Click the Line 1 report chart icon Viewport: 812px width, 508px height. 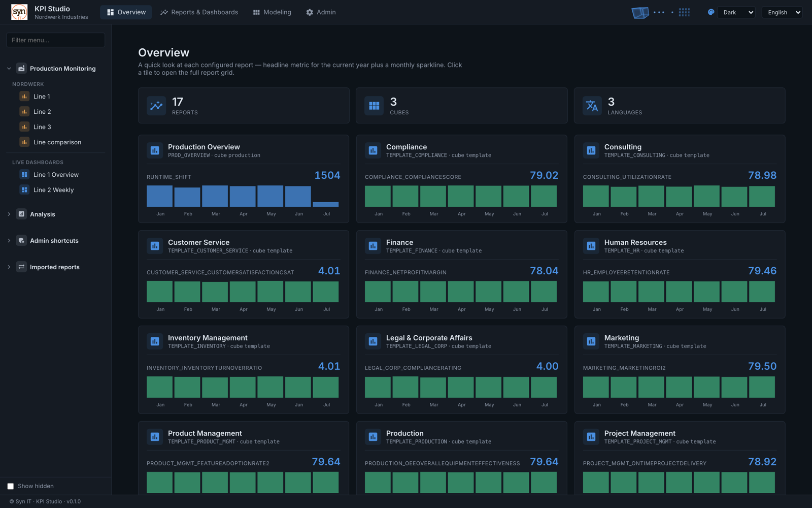[x=24, y=96]
